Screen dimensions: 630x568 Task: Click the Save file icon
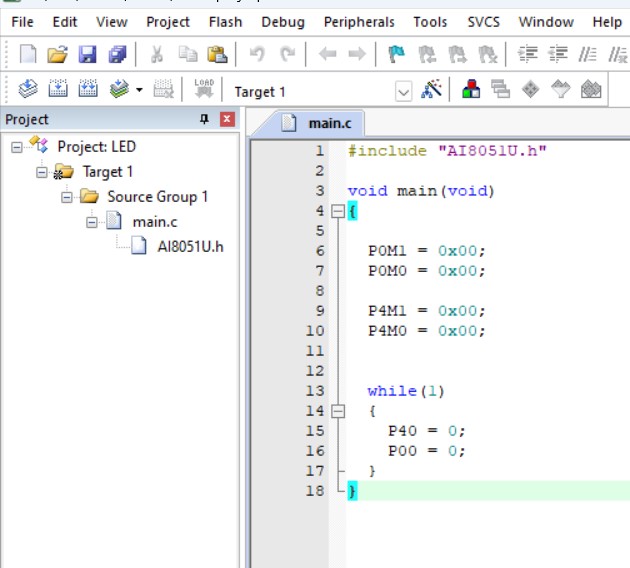[x=87, y=54]
